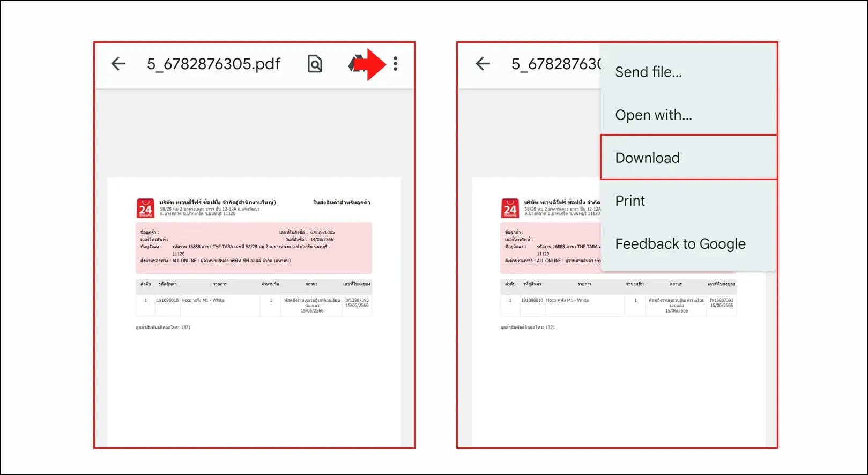Select Download from the overflow menu

click(647, 158)
